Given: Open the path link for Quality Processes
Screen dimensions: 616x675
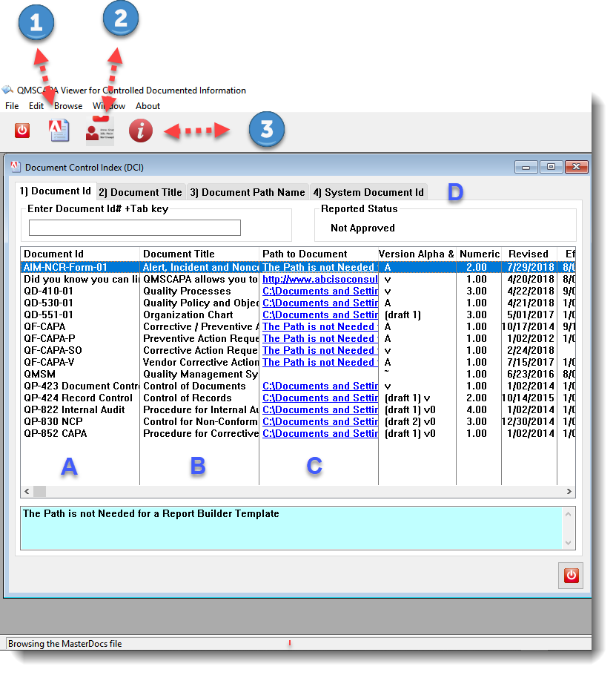Looking at the screenshot, I should pos(319,291).
